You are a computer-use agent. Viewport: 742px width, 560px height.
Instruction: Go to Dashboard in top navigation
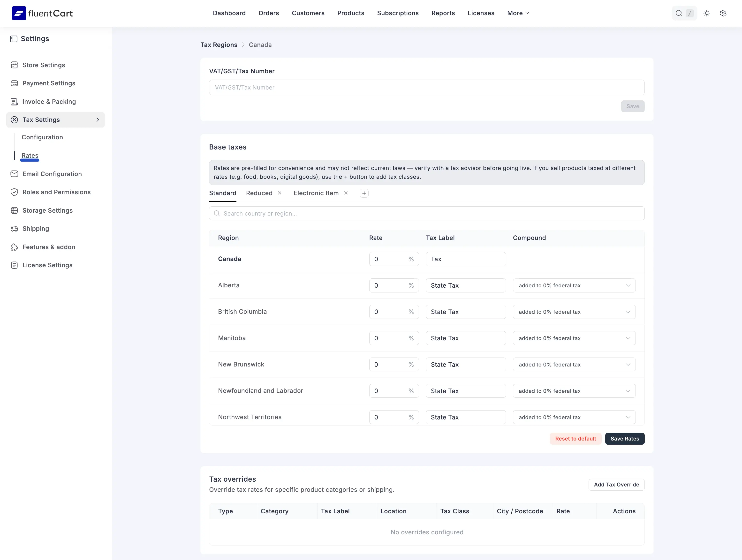point(229,13)
